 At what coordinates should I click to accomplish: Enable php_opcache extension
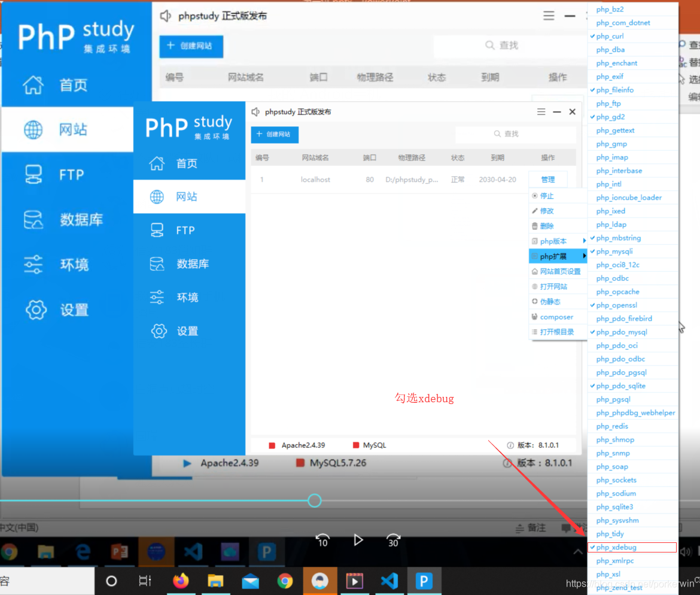point(632,292)
